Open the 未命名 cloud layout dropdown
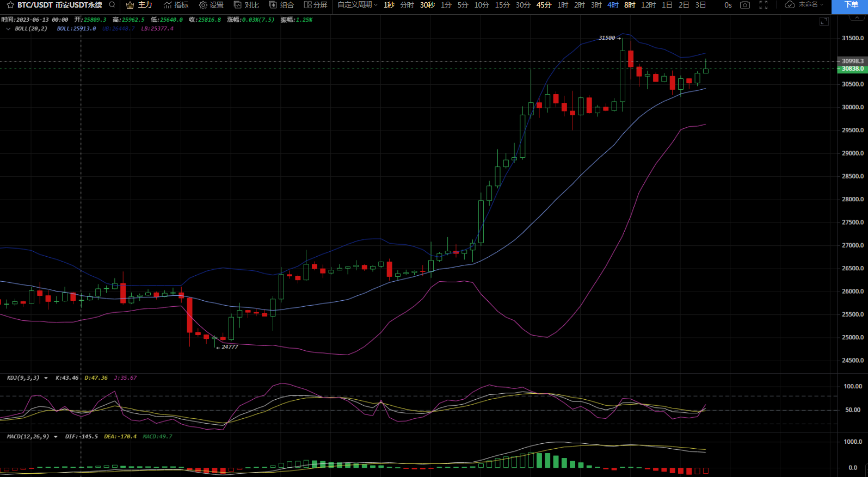Screen dimensions: 868x477 pyautogui.click(x=804, y=5)
